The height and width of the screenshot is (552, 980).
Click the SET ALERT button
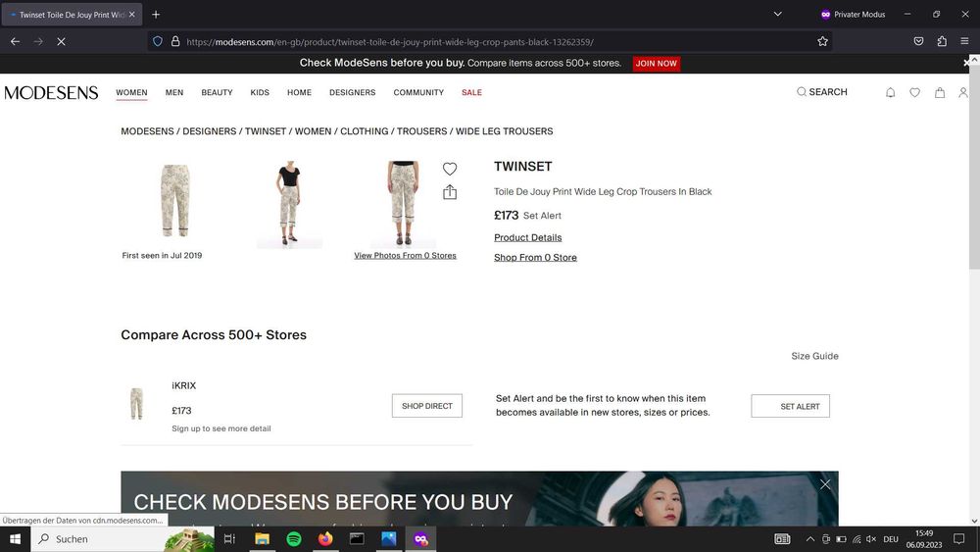click(791, 406)
